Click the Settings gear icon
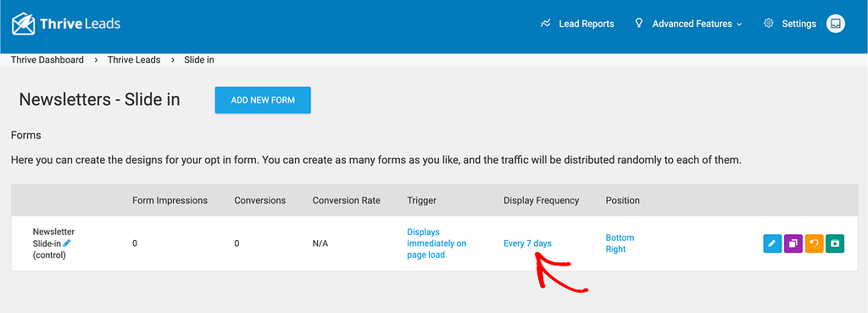868x313 pixels. [768, 23]
